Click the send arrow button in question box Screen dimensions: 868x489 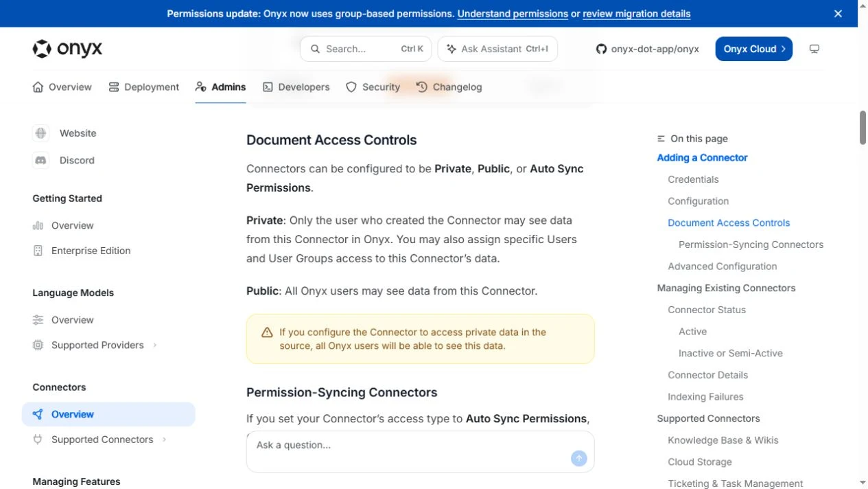pyautogui.click(x=579, y=458)
